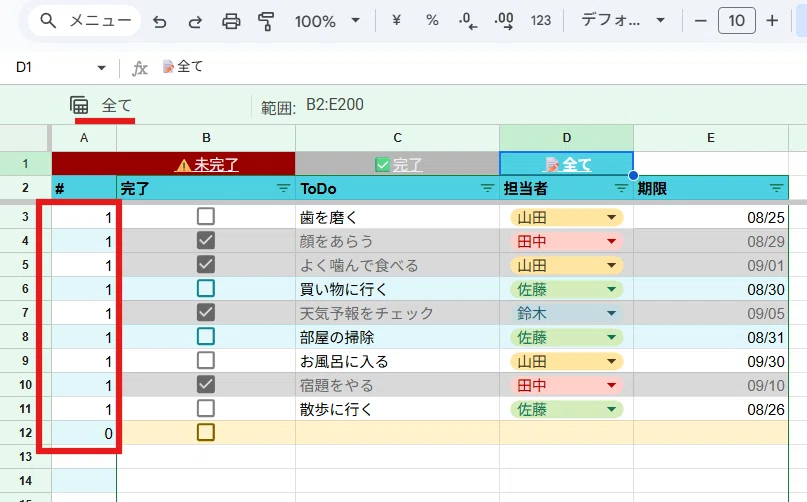Viewport: 807px width, 502px height.
Task: Select the 部屋の掃除 cell
Action: [x=397, y=337]
